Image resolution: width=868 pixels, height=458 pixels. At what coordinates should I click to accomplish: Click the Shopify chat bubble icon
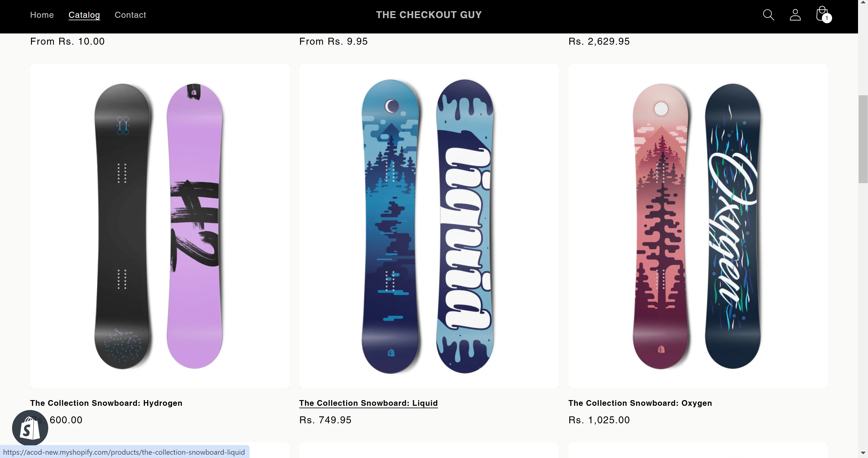30,428
